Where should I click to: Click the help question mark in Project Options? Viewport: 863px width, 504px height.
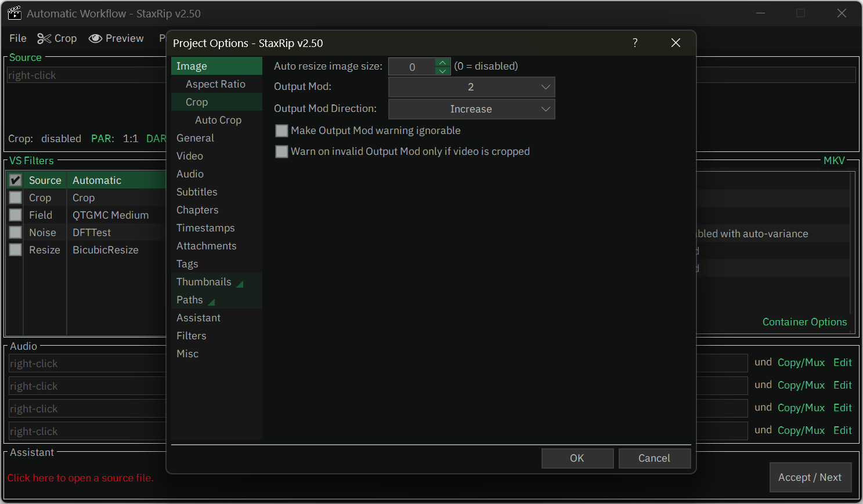[x=635, y=43]
